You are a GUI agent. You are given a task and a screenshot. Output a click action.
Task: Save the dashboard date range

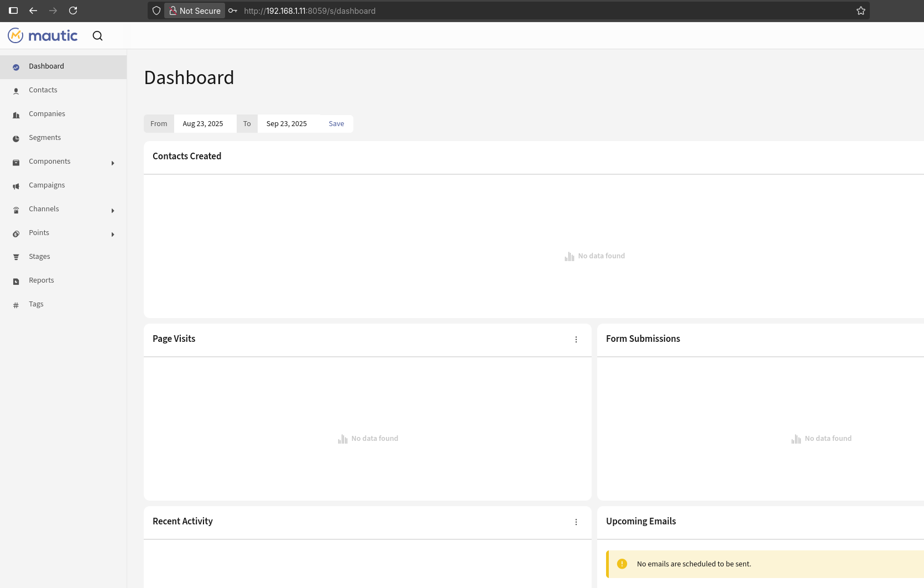[x=336, y=124]
